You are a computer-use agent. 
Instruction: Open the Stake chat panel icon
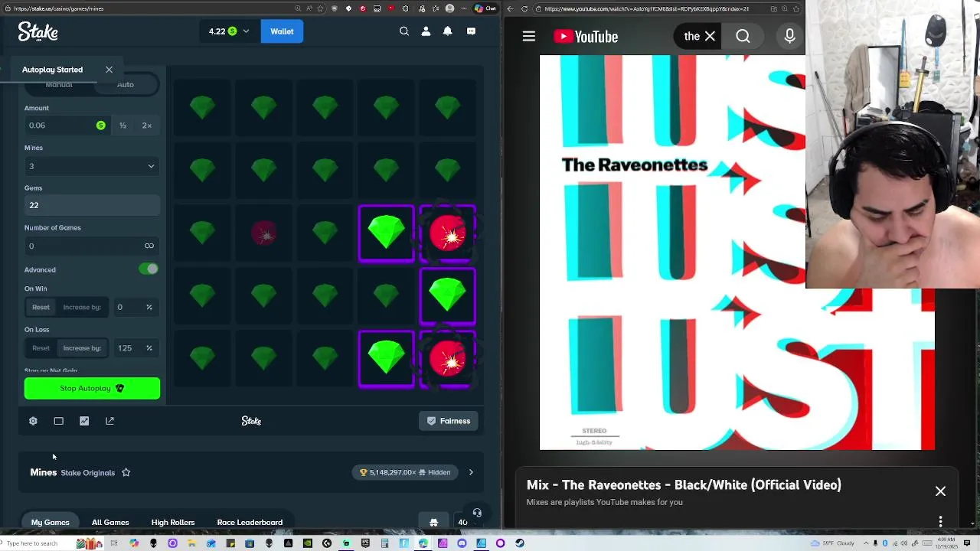[471, 31]
